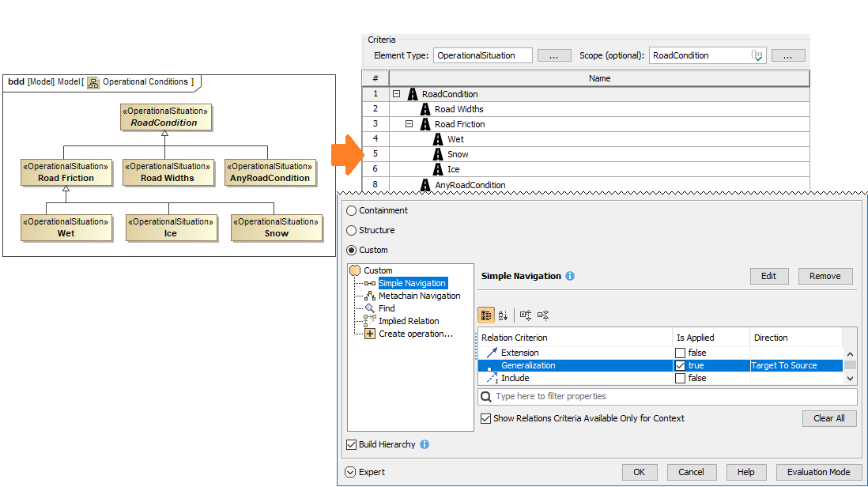Select the Containment radio button
The width and height of the screenshot is (868, 487).
point(352,210)
